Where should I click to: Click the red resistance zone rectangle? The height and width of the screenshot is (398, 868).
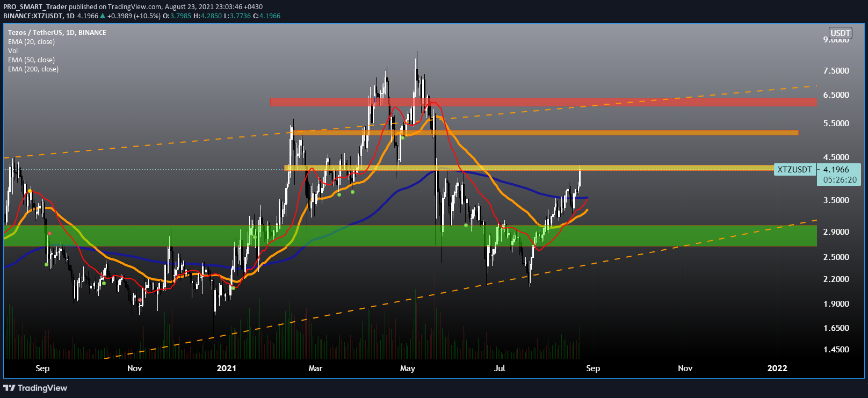point(544,102)
